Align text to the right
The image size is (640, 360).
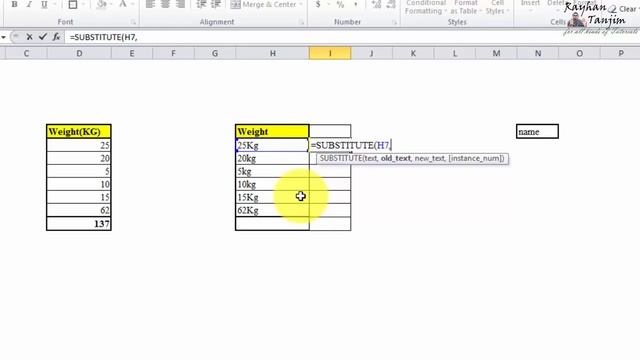coord(180,4)
